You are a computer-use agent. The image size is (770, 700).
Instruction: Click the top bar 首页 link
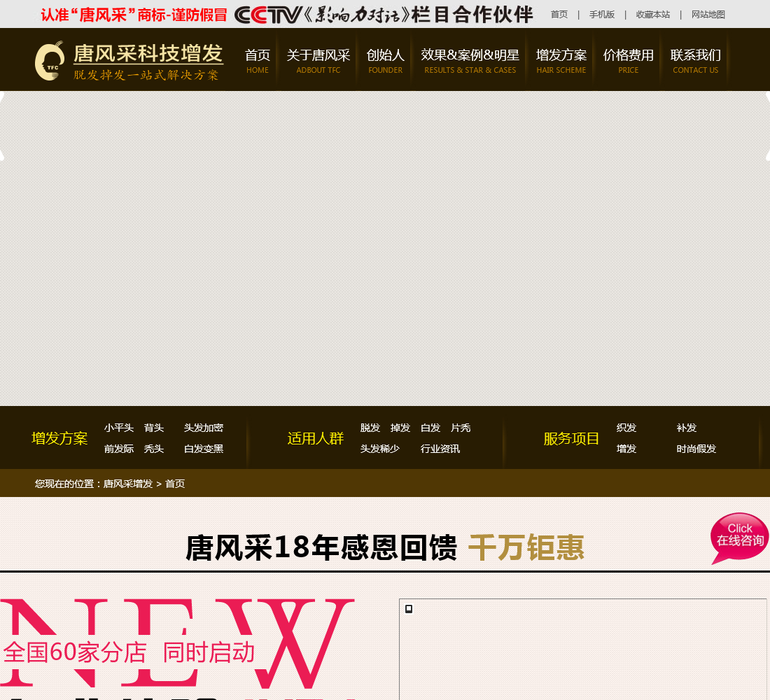[559, 15]
